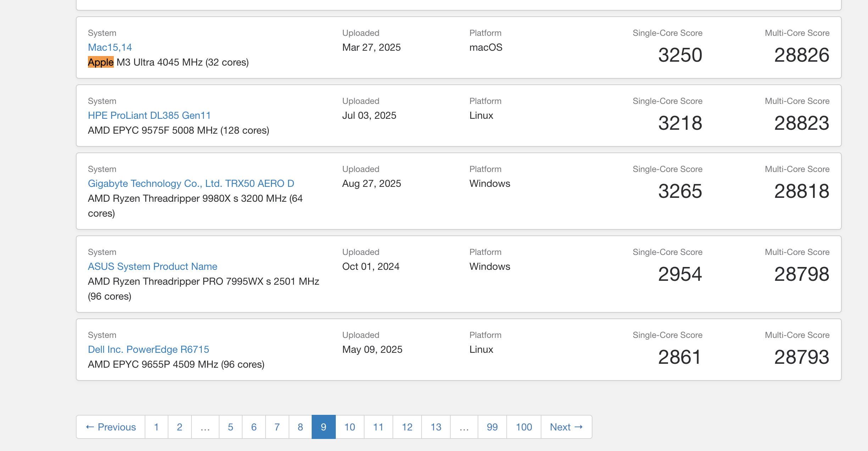Jump to page 99
The width and height of the screenshot is (868, 451).
coord(492,427)
